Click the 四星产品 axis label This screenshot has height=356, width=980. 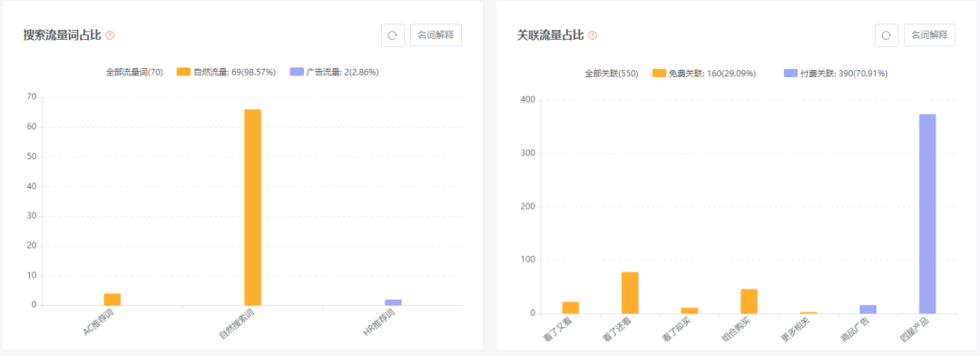915,331
